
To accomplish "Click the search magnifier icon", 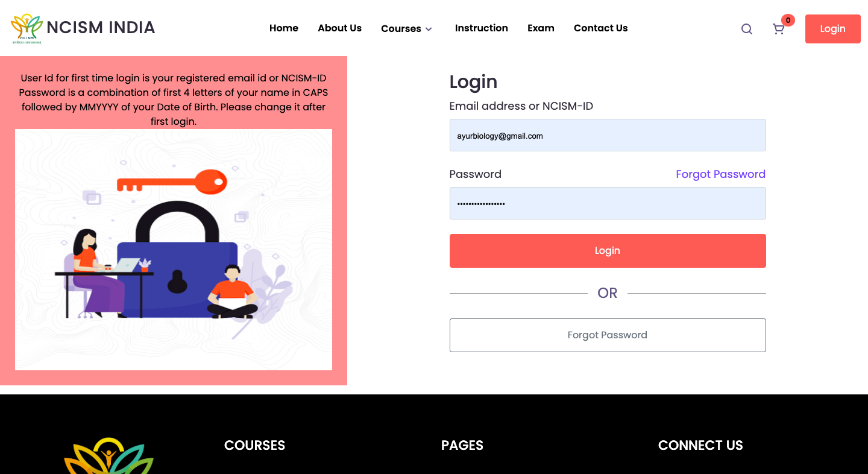I will click(x=746, y=29).
